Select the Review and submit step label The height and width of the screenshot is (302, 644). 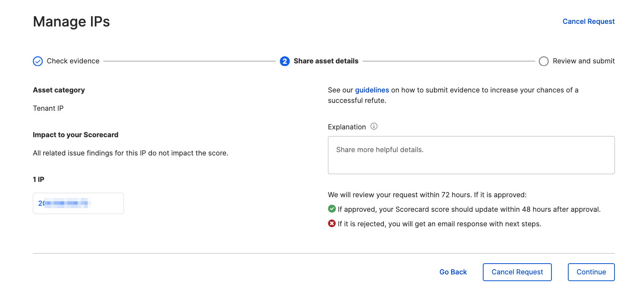[x=584, y=61]
